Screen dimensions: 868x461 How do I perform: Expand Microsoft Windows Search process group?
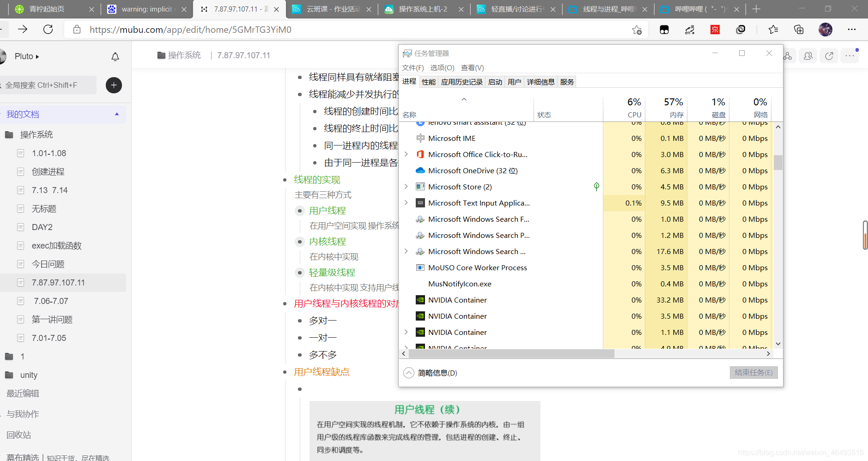click(406, 251)
